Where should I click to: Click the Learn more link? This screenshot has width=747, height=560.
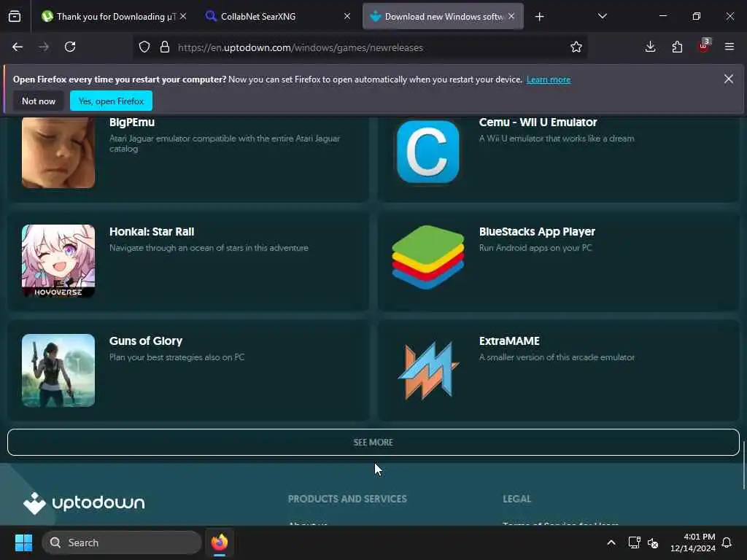click(549, 79)
